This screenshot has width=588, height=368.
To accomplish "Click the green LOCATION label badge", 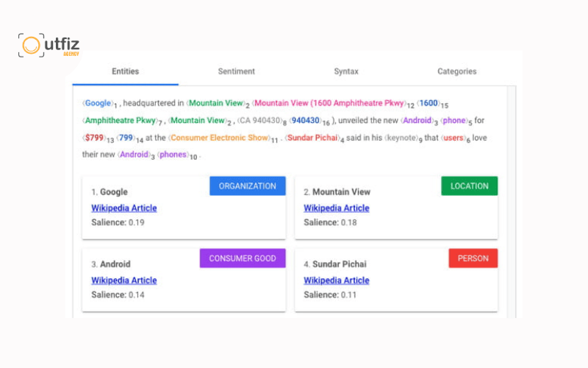I will [x=470, y=186].
